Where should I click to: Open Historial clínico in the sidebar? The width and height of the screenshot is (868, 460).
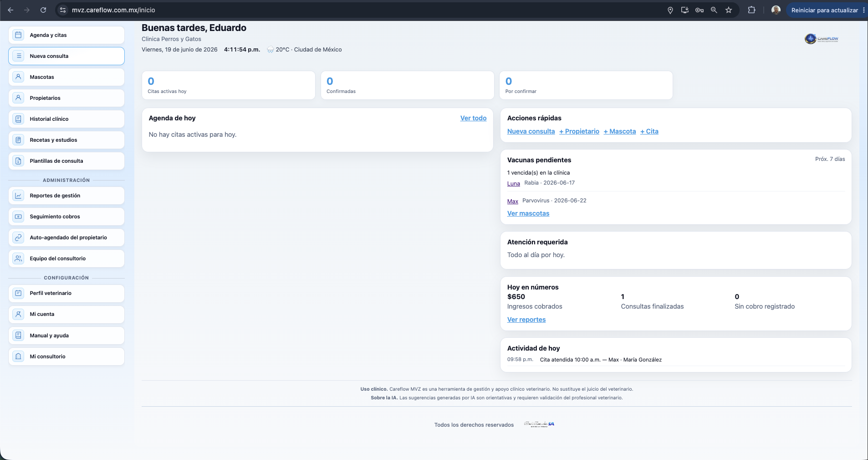(66, 119)
